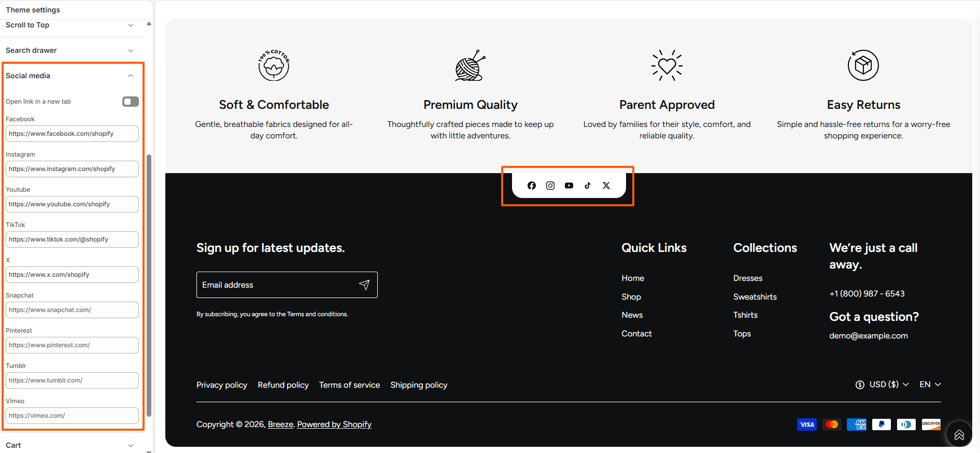Open the X social icon in footer
The height and width of the screenshot is (453, 980).
pyautogui.click(x=606, y=186)
